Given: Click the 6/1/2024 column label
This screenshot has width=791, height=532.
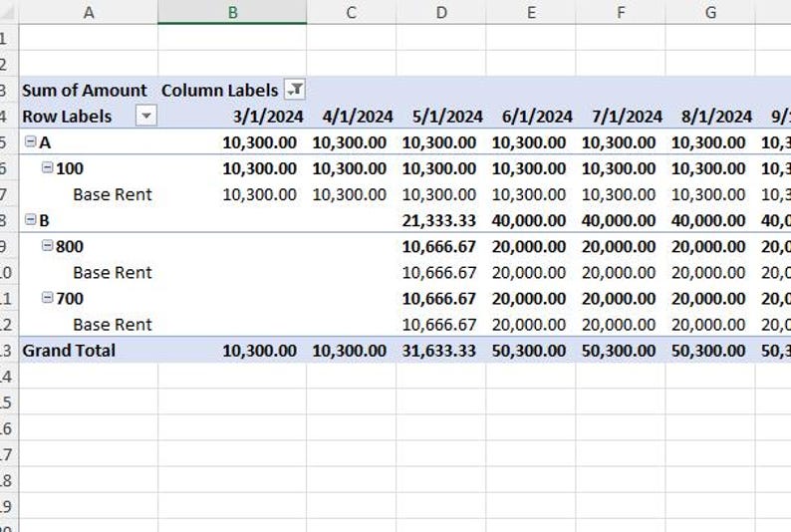Looking at the screenshot, I should coord(537,117).
